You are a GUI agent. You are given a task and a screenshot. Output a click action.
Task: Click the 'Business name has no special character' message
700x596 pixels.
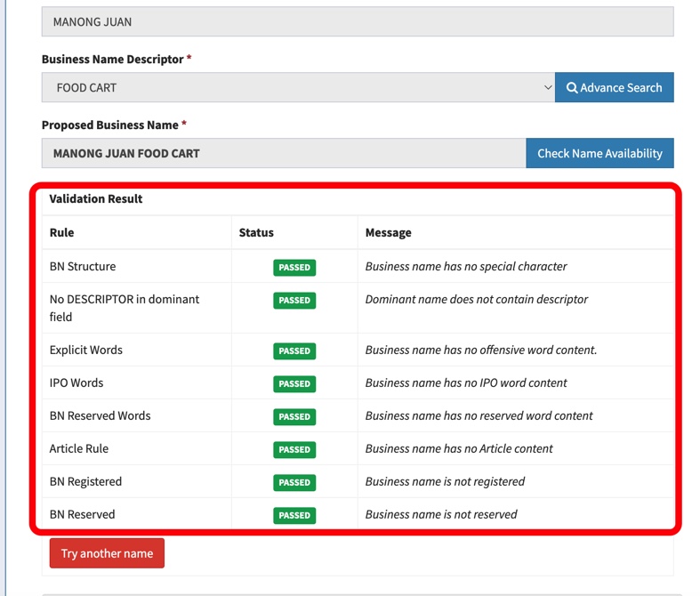(466, 266)
